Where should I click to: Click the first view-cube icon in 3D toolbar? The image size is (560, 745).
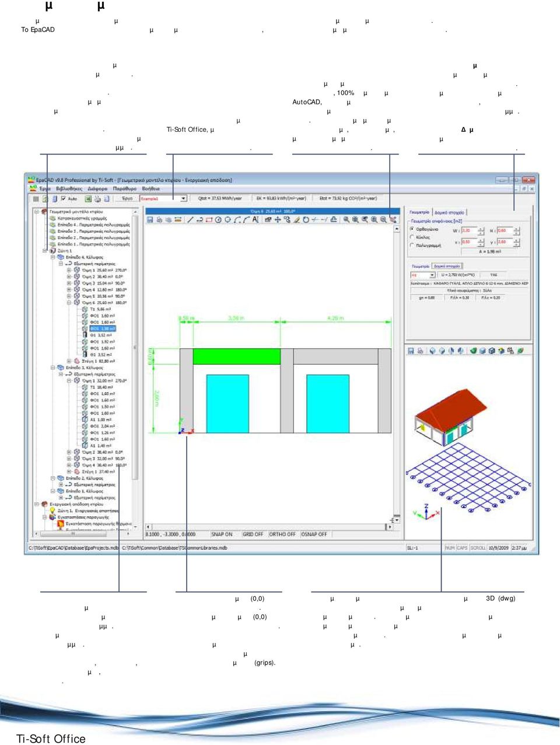[432, 351]
